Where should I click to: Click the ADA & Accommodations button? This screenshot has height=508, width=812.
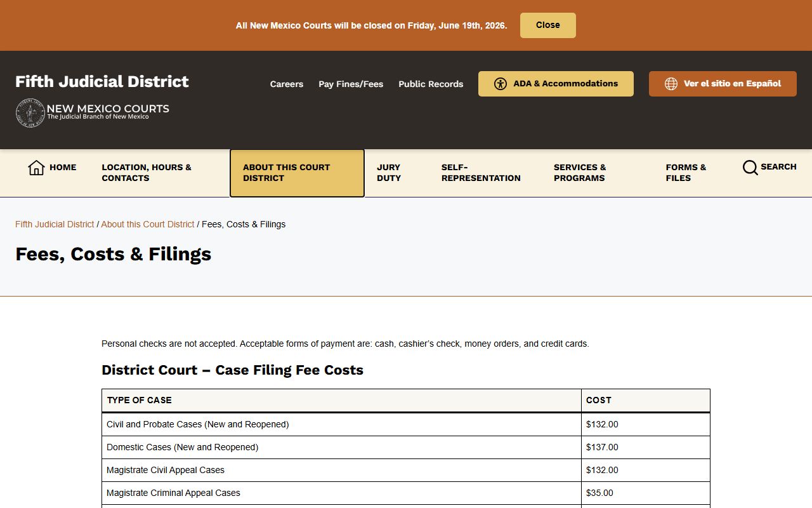(x=556, y=84)
